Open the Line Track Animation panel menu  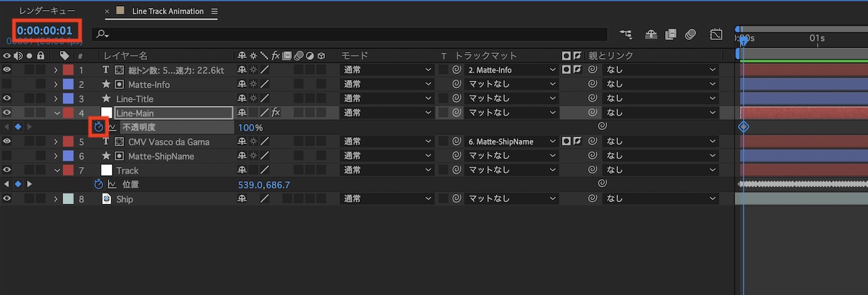coord(214,11)
